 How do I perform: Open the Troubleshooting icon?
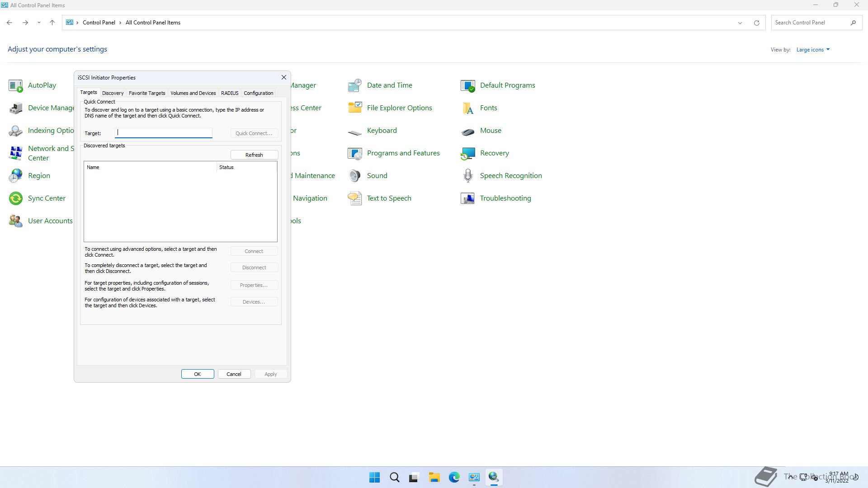[468, 198]
